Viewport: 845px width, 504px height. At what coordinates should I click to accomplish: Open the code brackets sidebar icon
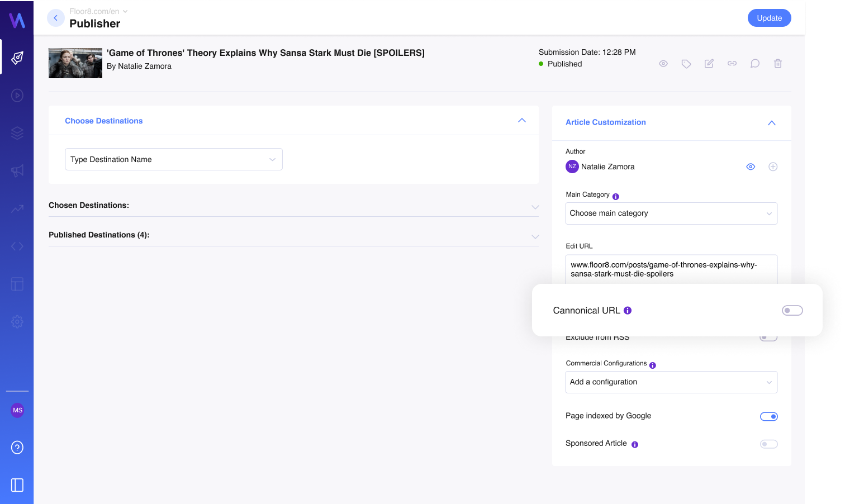17,246
